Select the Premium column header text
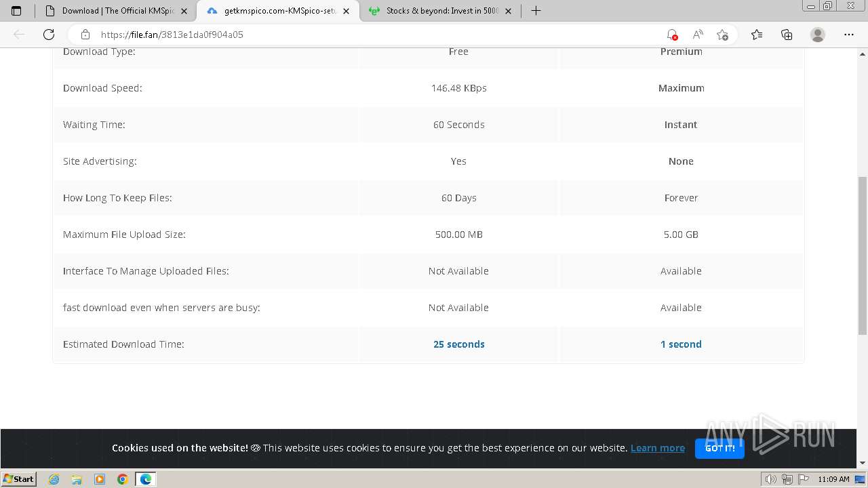Screen dimensions: 868x488 (681, 52)
